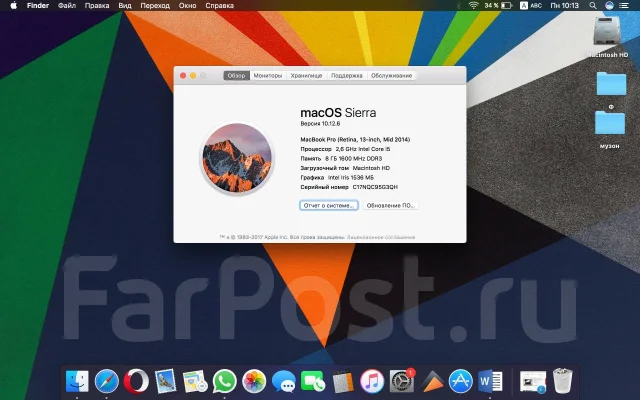Launch Safari from the Dock

(107, 381)
